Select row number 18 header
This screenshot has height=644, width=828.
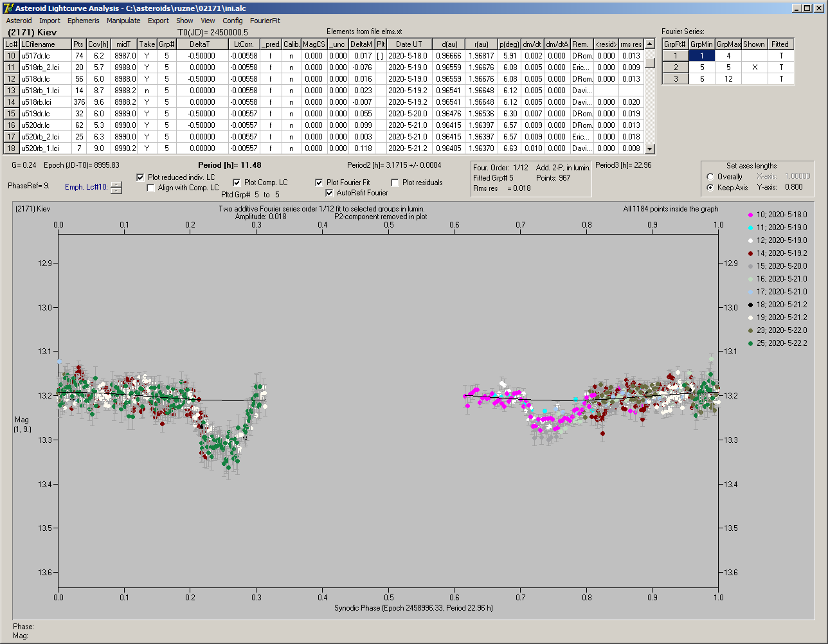(12, 148)
